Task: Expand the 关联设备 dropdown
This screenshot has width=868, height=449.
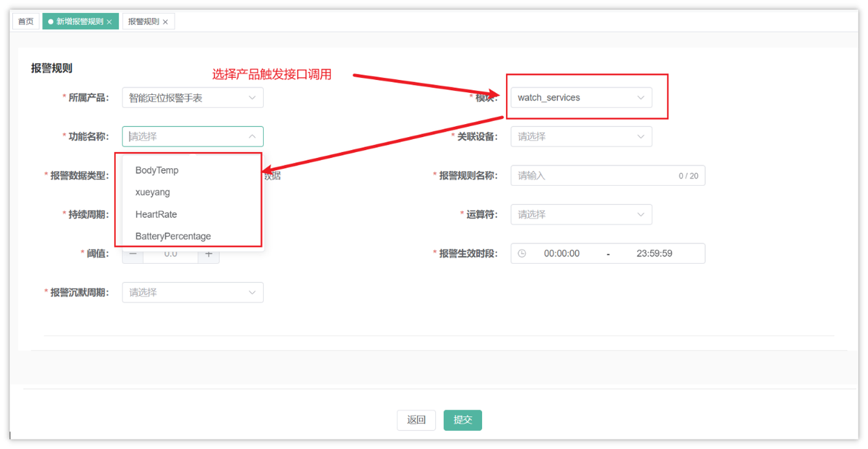Action: (x=581, y=136)
